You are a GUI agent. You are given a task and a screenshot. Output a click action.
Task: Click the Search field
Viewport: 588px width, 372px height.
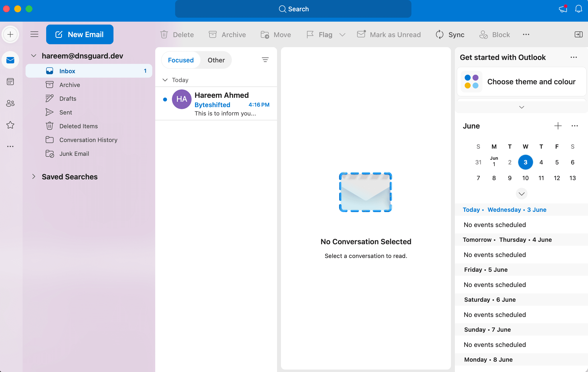point(293,9)
